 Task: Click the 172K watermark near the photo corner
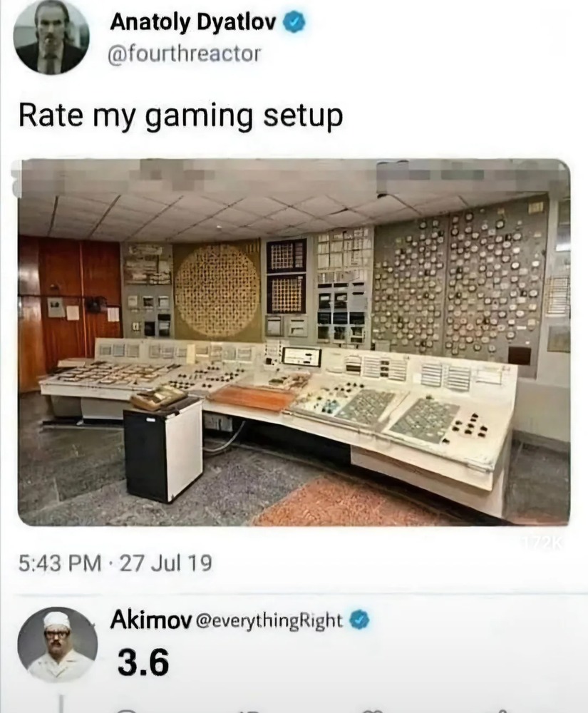pos(548,544)
